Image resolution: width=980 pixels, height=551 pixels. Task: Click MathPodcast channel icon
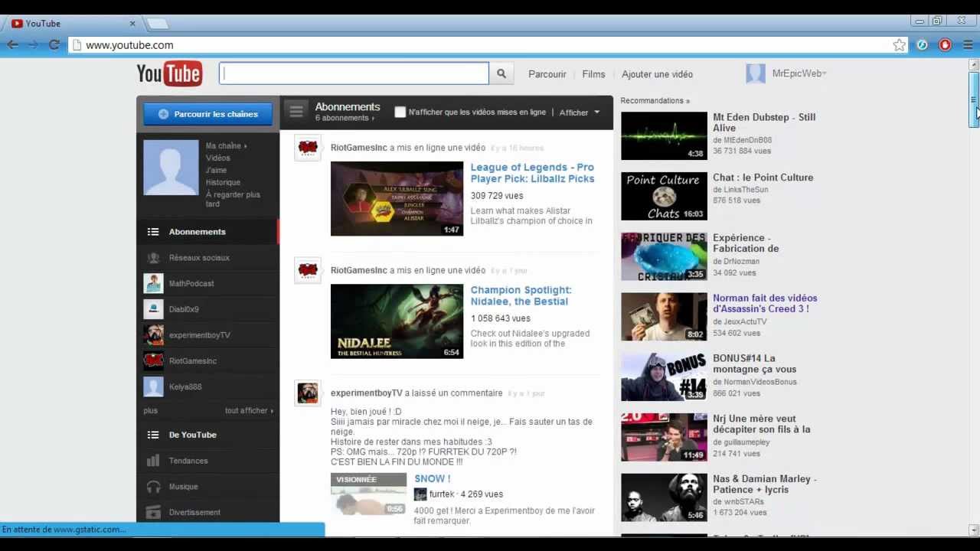153,283
